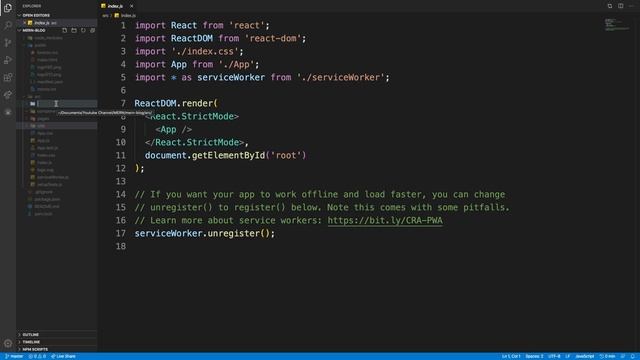Viewport: 640px width, 360px height.
Task: Collapse the public folder
Action: click(41, 45)
